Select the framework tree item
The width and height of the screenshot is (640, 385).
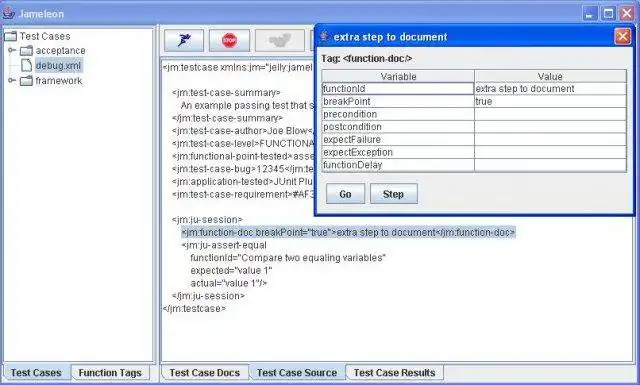(58, 81)
